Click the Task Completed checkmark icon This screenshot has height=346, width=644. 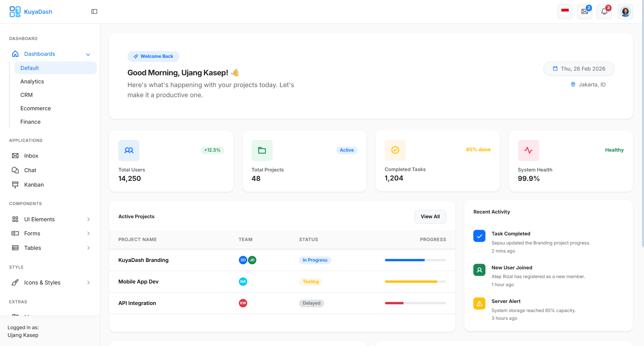(x=479, y=236)
